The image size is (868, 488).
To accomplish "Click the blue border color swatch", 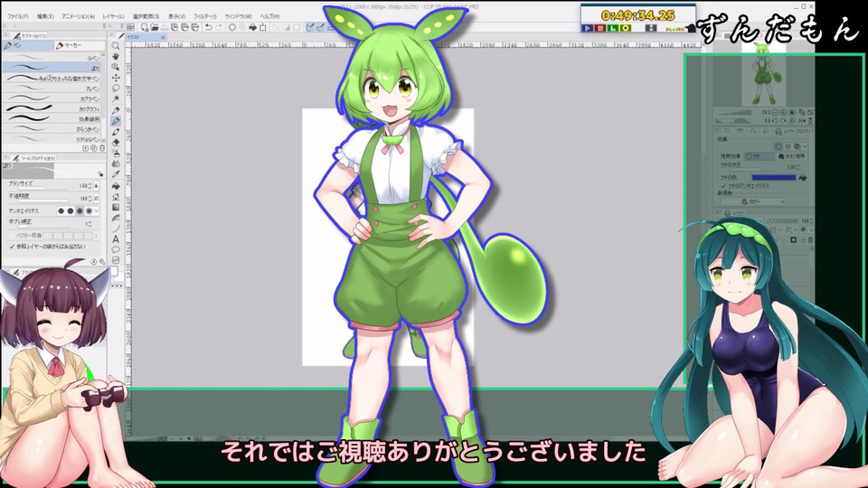I will [x=773, y=178].
